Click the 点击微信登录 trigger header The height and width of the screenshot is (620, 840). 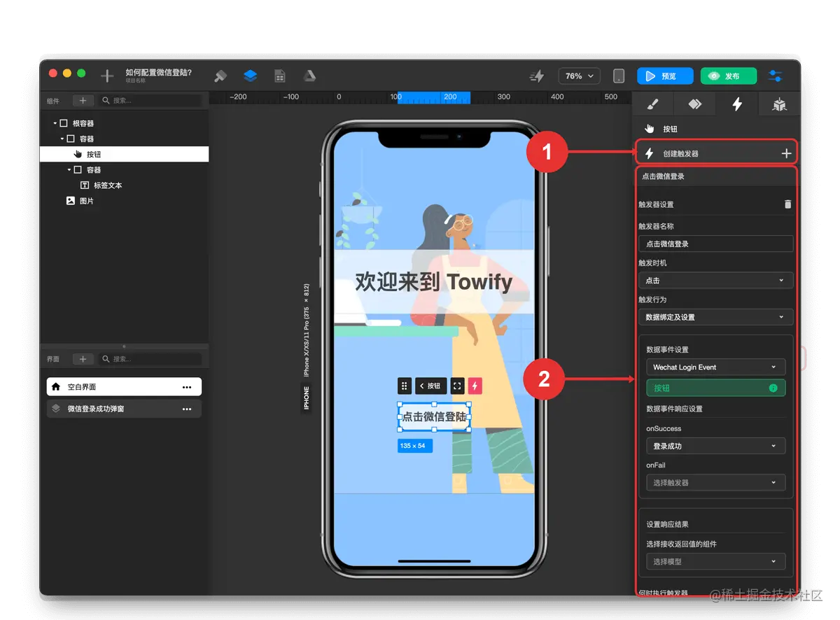(x=715, y=176)
